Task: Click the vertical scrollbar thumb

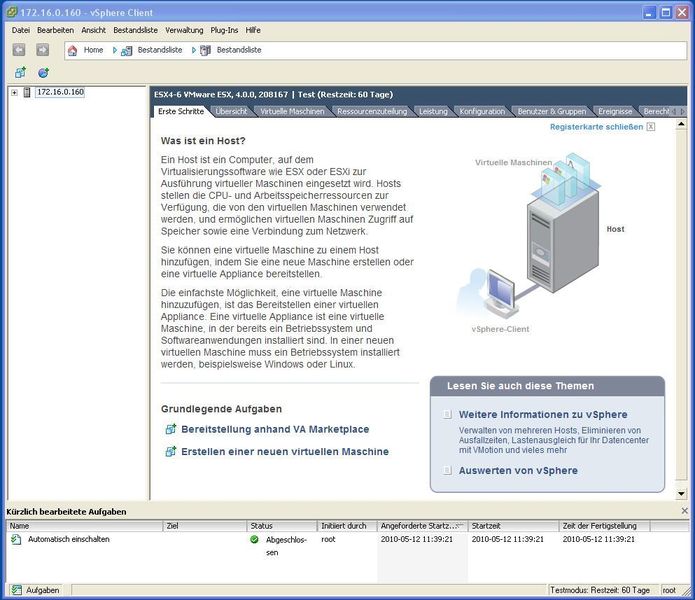Action: point(681,306)
